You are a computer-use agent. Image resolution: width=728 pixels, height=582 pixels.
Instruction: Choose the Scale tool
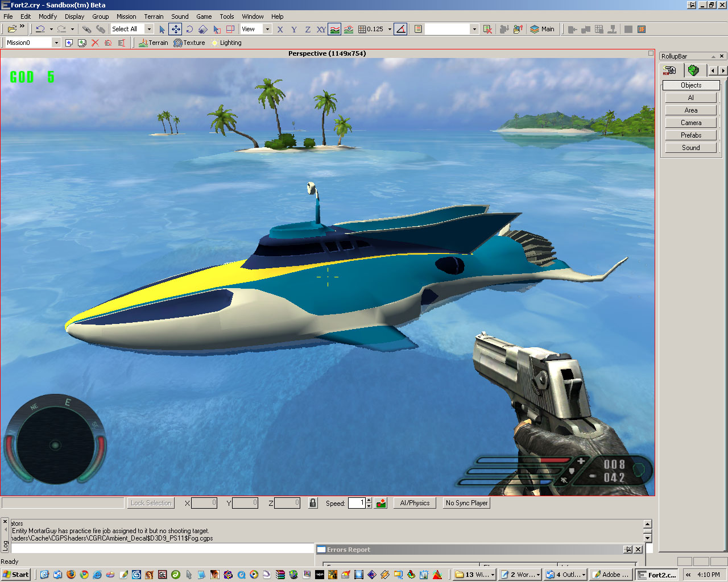point(203,29)
